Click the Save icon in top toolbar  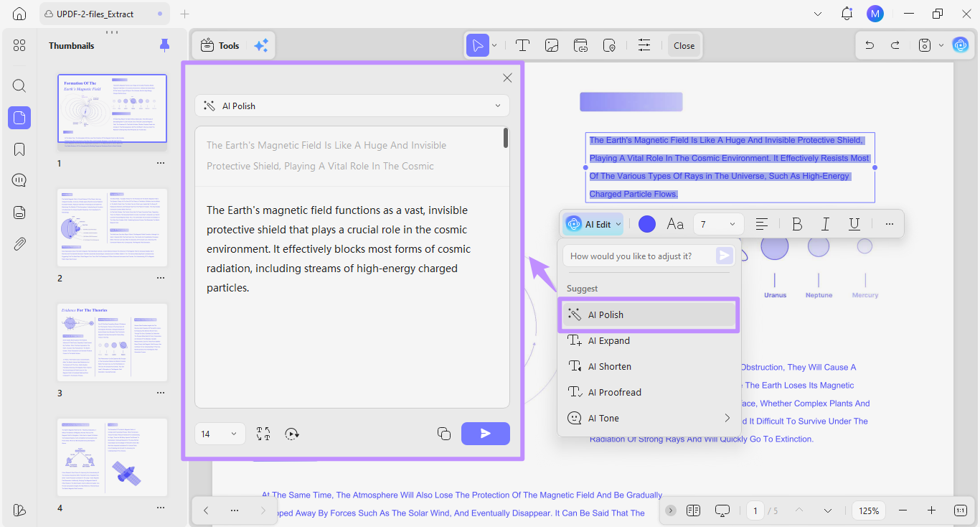925,45
